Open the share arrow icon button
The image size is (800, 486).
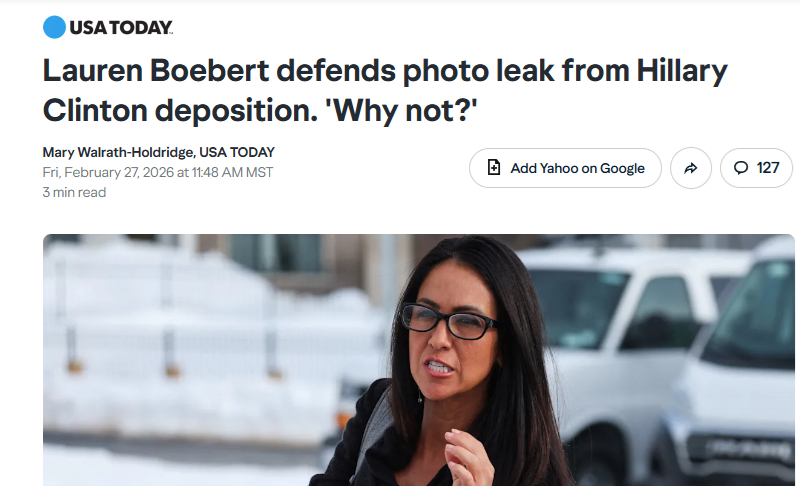[x=691, y=168]
